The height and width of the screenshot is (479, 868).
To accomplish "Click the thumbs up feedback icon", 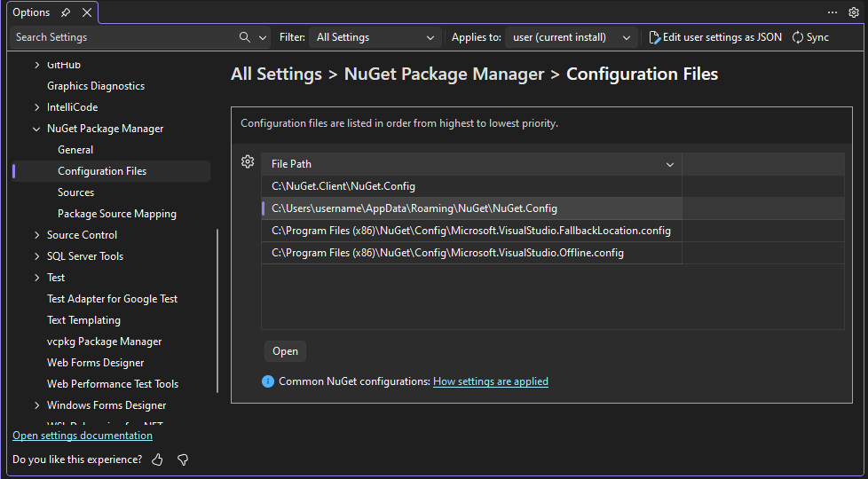I will coord(157,459).
